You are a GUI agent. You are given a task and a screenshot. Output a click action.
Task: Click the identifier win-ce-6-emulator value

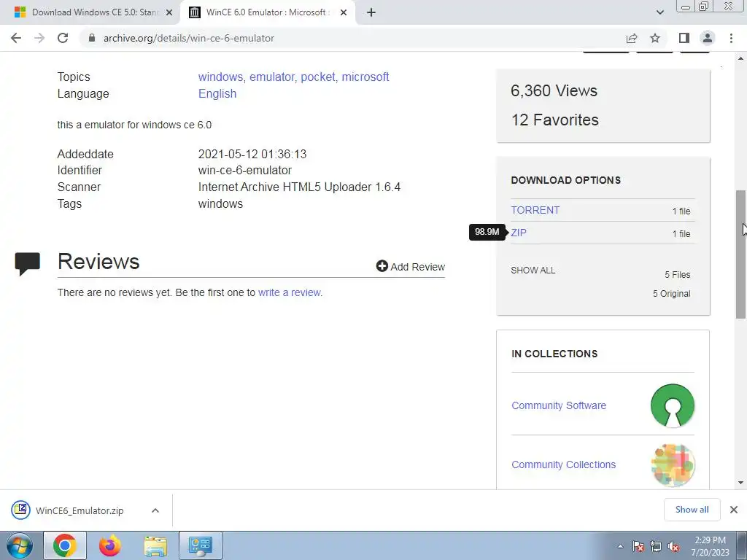pyautogui.click(x=245, y=170)
